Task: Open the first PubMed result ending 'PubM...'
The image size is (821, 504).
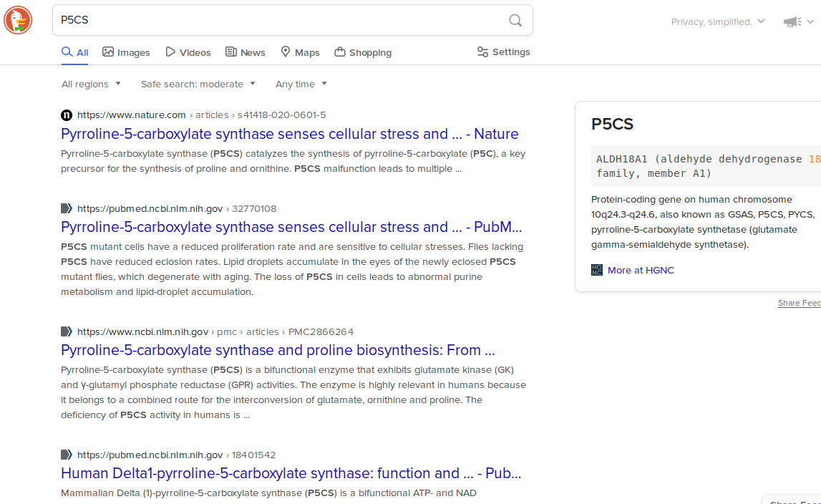Action: (x=291, y=228)
